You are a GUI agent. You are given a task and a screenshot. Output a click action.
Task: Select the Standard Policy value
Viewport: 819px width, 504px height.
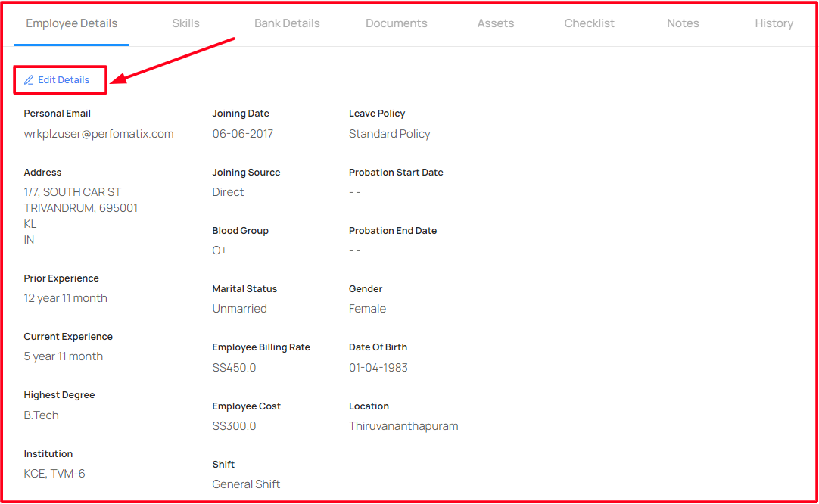pos(390,134)
